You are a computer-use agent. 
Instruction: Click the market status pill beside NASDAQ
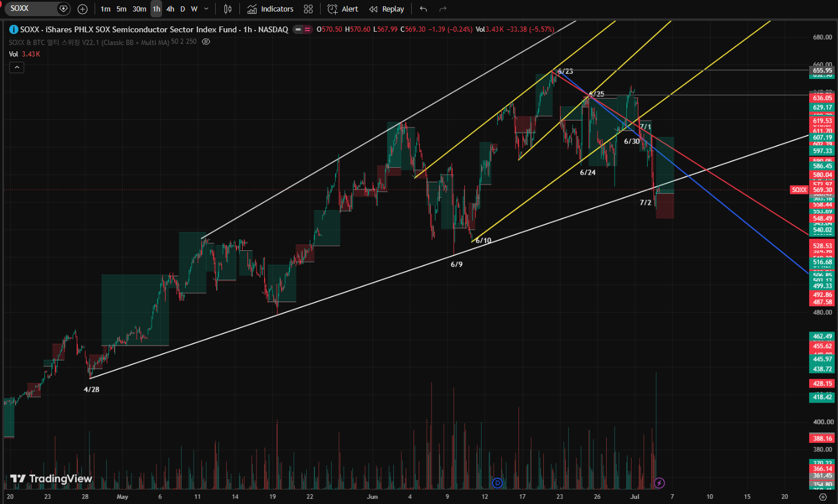point(302,29)
